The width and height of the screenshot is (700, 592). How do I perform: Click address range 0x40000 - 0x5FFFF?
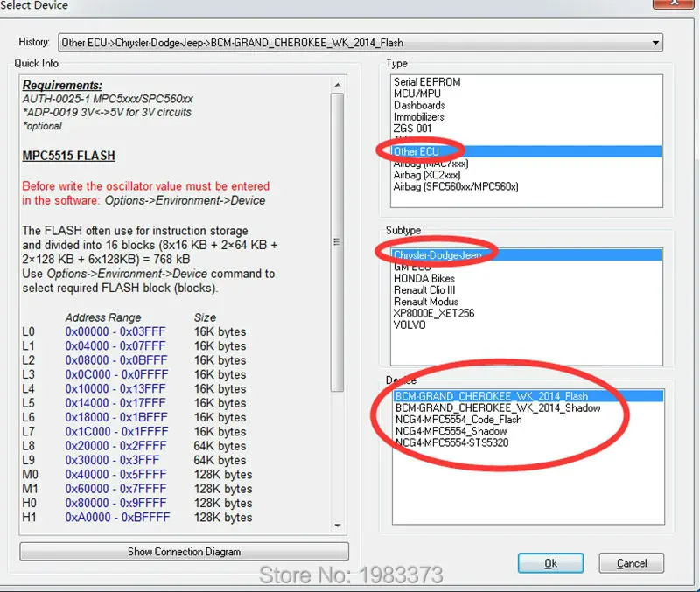pyautogui.click(x=116, y=474)
